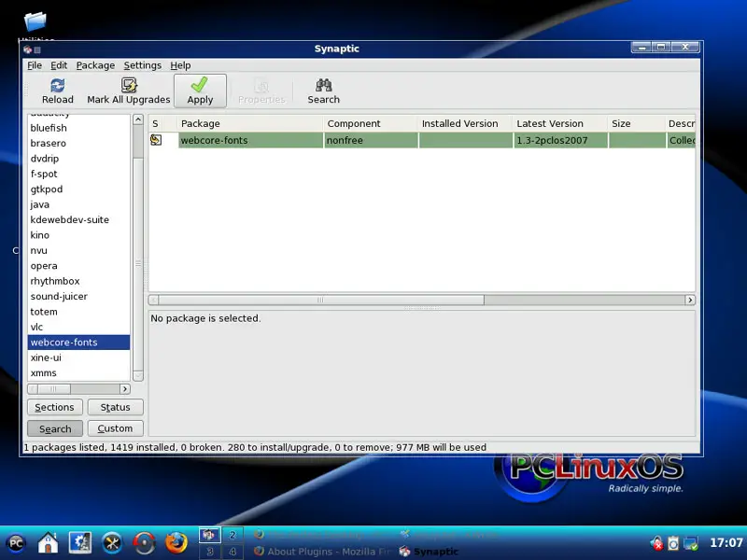Image resolution: width=747 pixels, height=560 pixels.
Task: Open the home folder taskbar icon
Action: 48,542
